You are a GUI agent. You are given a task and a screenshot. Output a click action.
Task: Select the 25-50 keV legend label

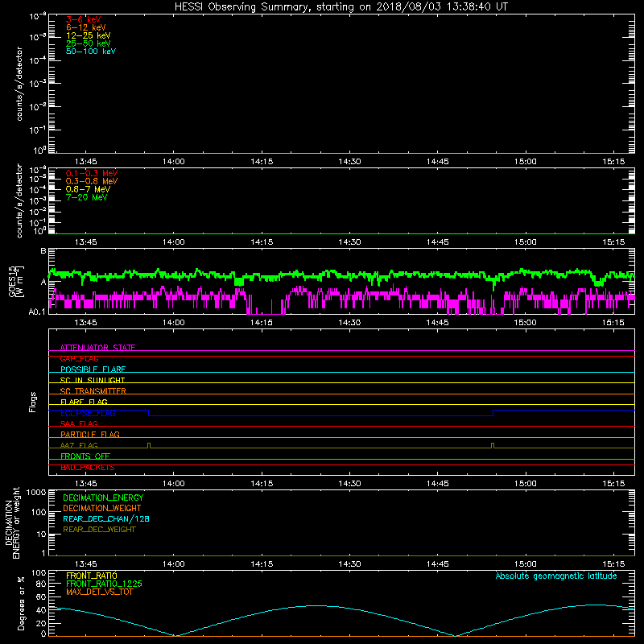(x=89, y=43)
